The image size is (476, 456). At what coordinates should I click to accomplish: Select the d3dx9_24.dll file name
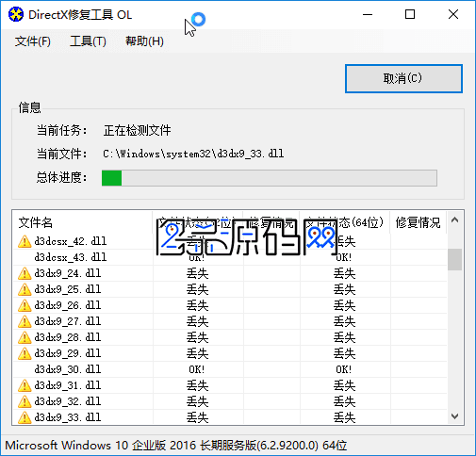[68, 273]
